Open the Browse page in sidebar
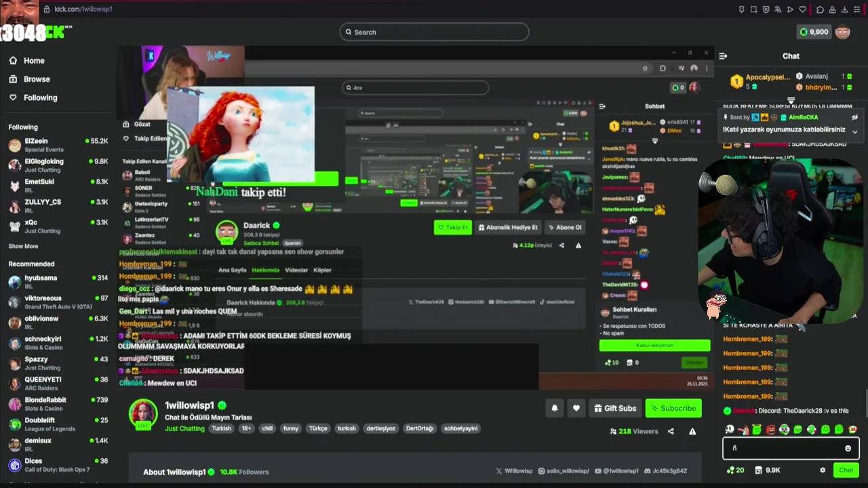The height and width of the screenshot is (488, 868). click(x=30, y=79)
